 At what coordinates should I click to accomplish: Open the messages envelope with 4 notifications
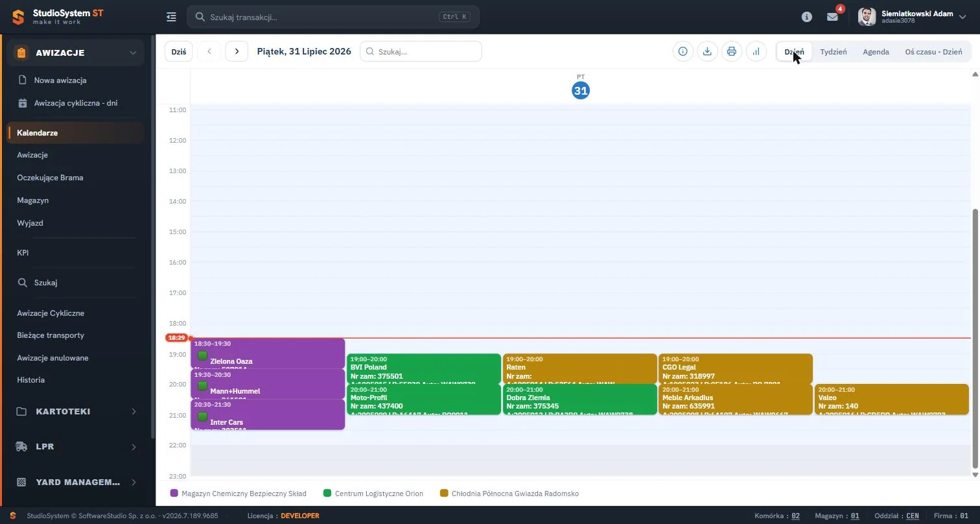(x=833, y=17)
